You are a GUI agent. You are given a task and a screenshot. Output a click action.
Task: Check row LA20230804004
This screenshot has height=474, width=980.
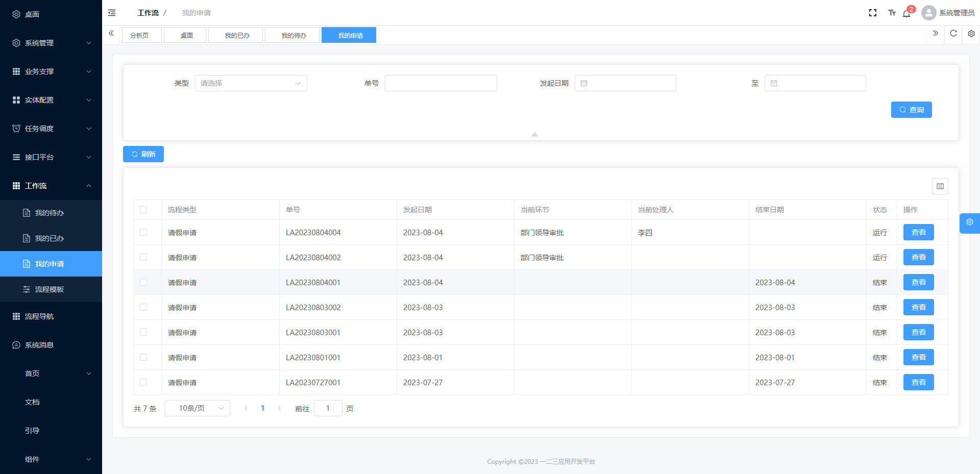143,232
